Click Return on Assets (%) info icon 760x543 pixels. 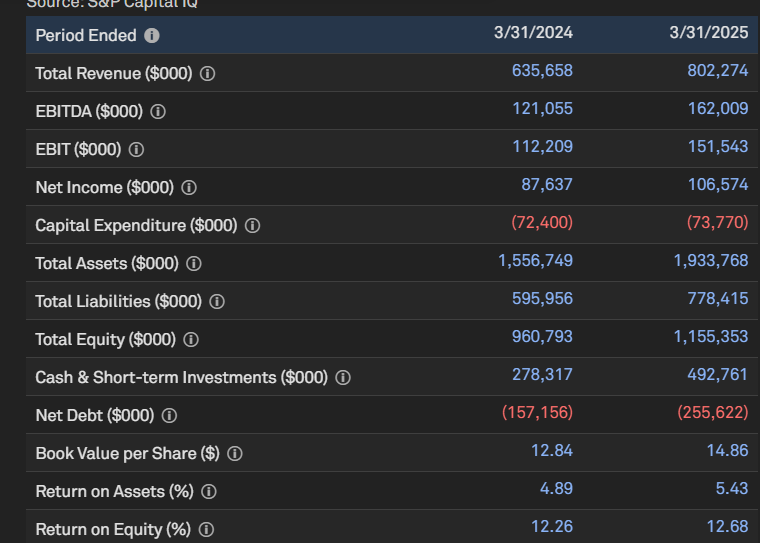tap(209, 492)
